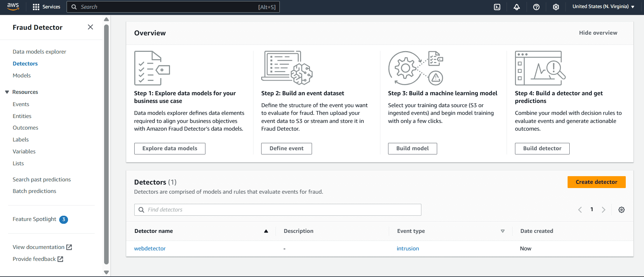Open the intrusion event type link

408,248
